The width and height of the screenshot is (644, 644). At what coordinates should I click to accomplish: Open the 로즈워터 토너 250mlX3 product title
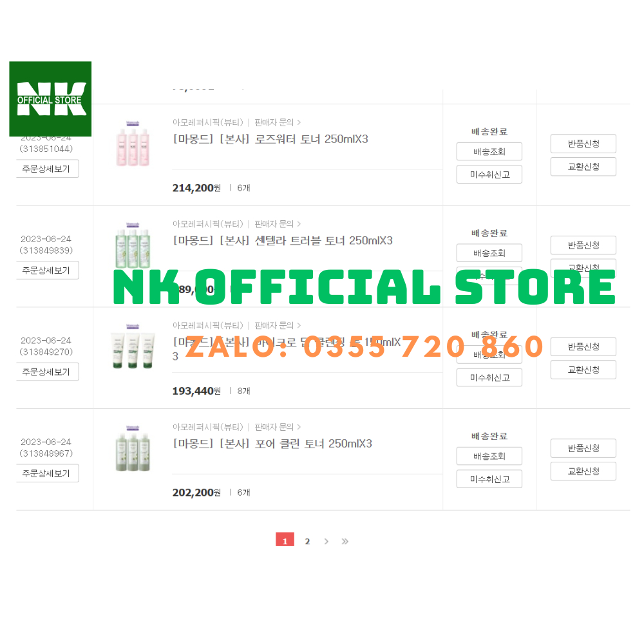(x=270, y=139)
